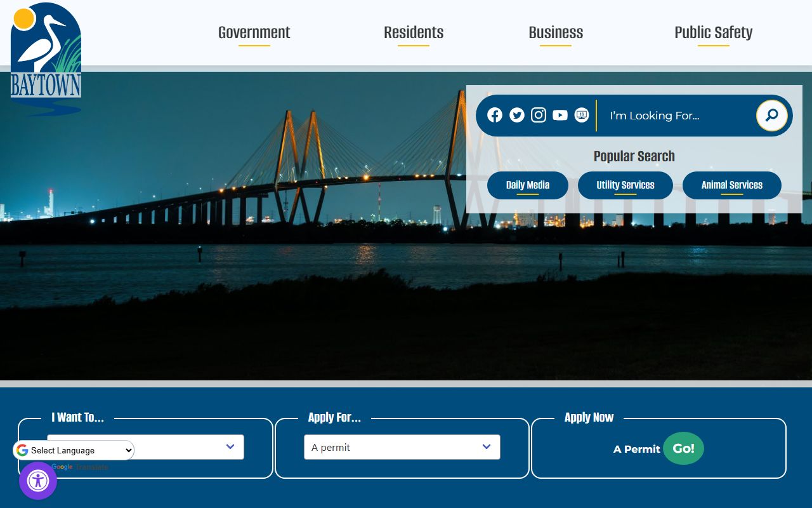Image resolution: width=812 pixels, height=508 pixels.
Task: Open the Public Safety menu
Action: coord(714,32)
